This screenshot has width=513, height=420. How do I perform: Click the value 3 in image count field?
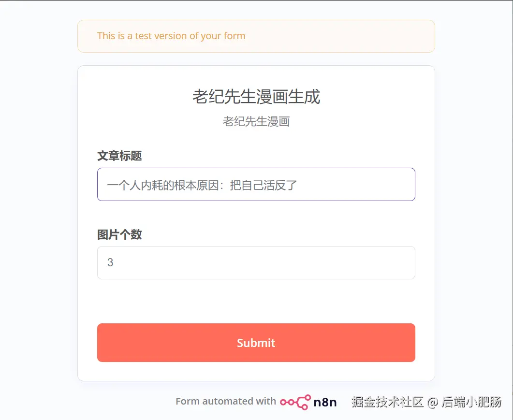pos(110,263)
